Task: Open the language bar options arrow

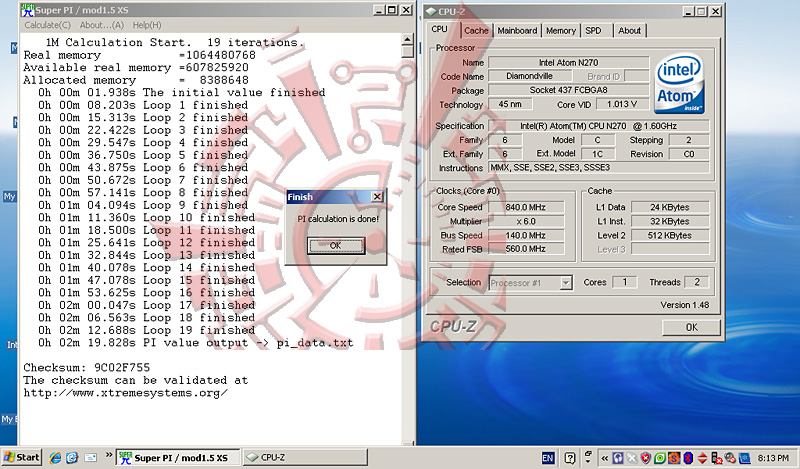Action: (588, 461)
